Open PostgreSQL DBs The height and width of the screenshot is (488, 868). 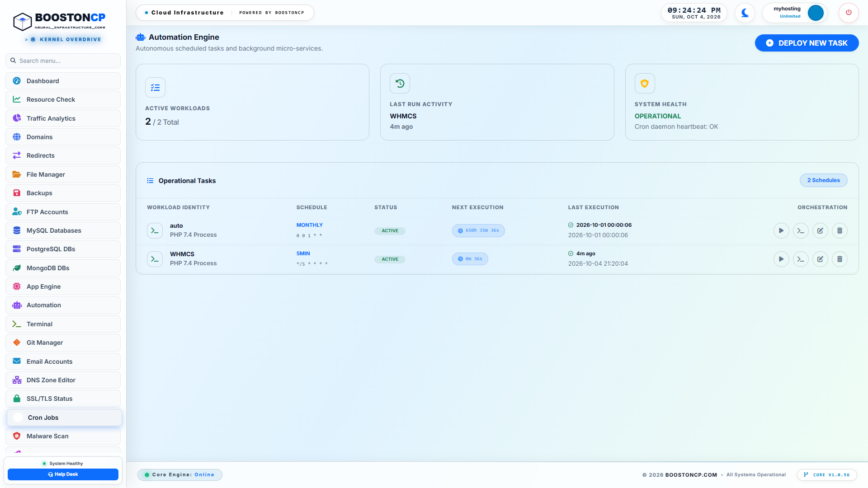(63, 249)
